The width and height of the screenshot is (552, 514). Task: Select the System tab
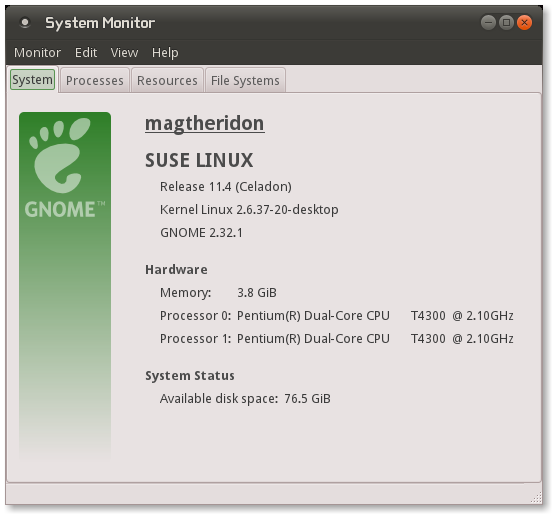32,80
